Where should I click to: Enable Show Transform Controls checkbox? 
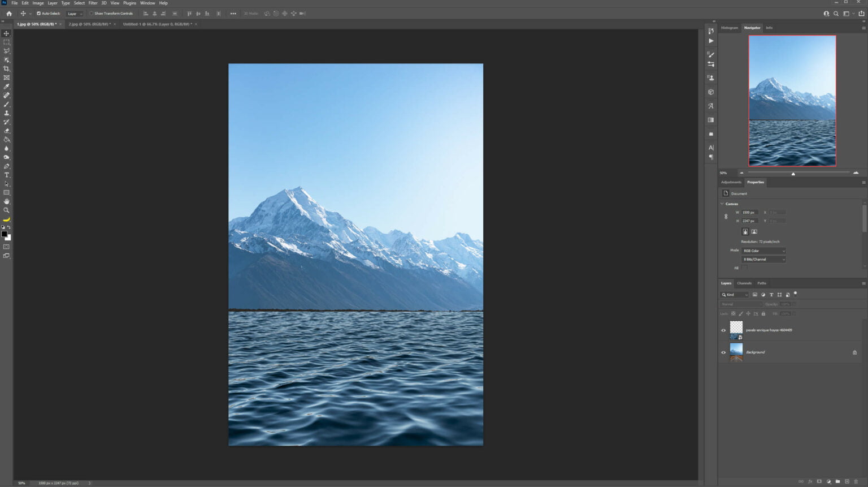(x=91, y=14)
